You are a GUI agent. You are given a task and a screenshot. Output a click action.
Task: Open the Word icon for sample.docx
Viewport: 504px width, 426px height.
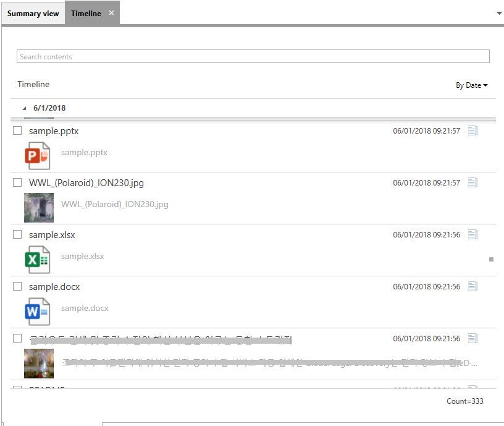pos(37,312)
